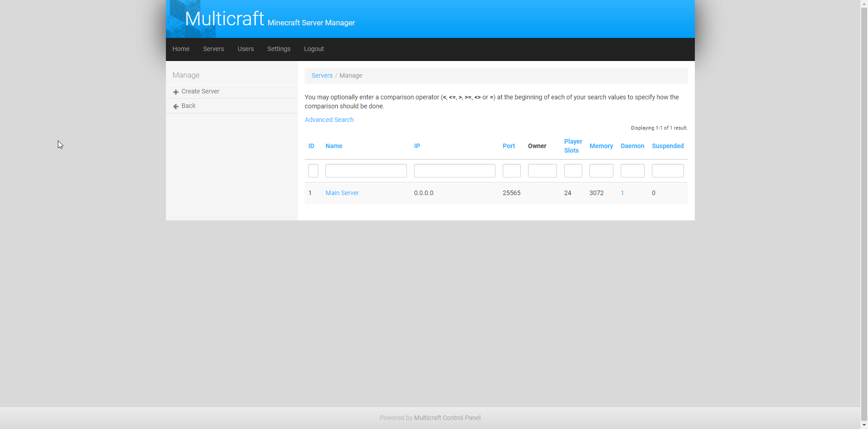This screenshot has width=868, height=429.
Task: Open the Main Server link
Action: 342,193
